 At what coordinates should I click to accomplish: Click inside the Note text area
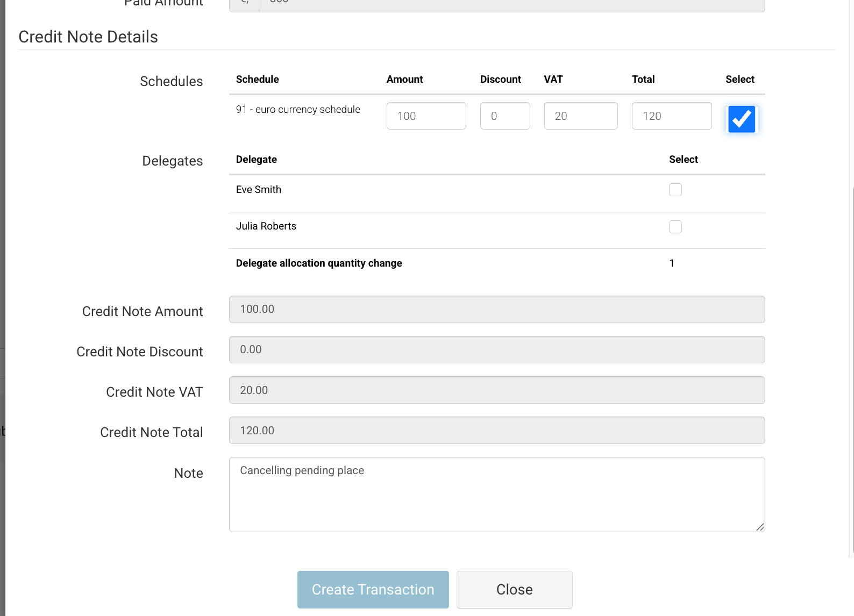(x=496, y=495)
